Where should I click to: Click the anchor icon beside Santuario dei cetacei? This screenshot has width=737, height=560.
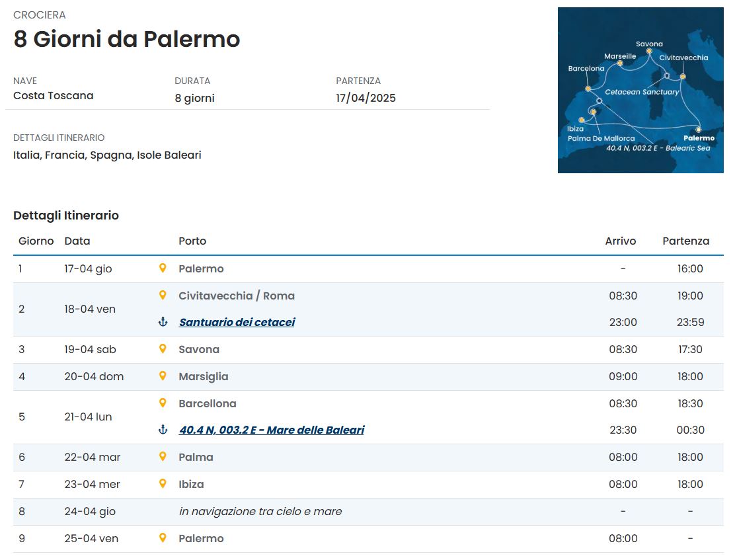(x=163, y=322)
